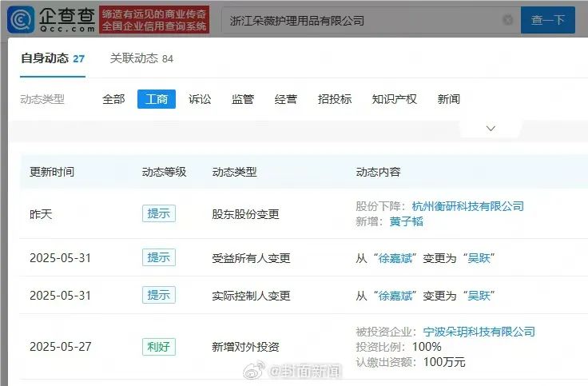Viewport: 588px width, 386px height.
Task: Click the 动态内容 column header
Action: click(378, 172)
